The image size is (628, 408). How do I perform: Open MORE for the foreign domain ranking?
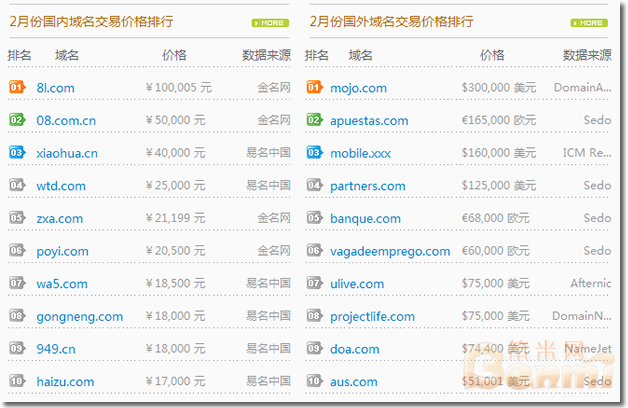click(589, 23)
